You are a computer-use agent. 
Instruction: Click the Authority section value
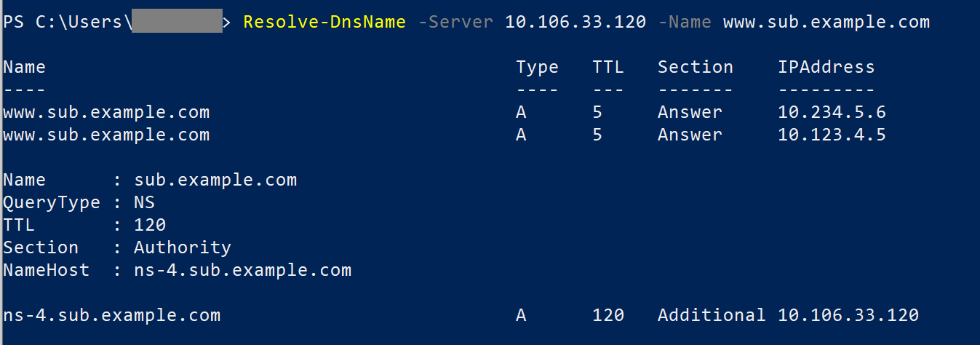click(x=182, y=248)
